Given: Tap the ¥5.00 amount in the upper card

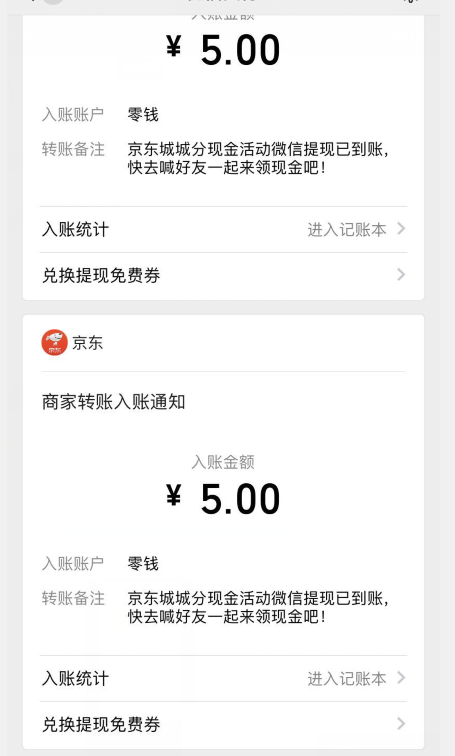Looking at the screenshot, I should (223, 50).
